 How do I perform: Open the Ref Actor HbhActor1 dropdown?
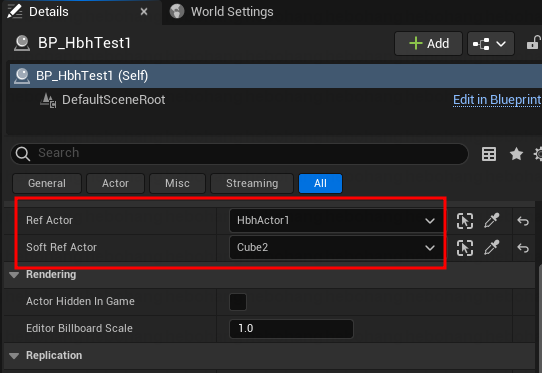336,221
